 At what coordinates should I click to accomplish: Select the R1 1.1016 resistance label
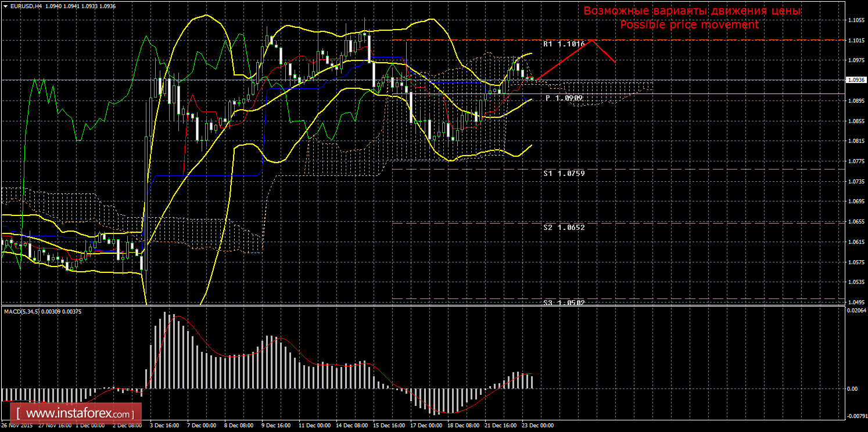[564, 44]
